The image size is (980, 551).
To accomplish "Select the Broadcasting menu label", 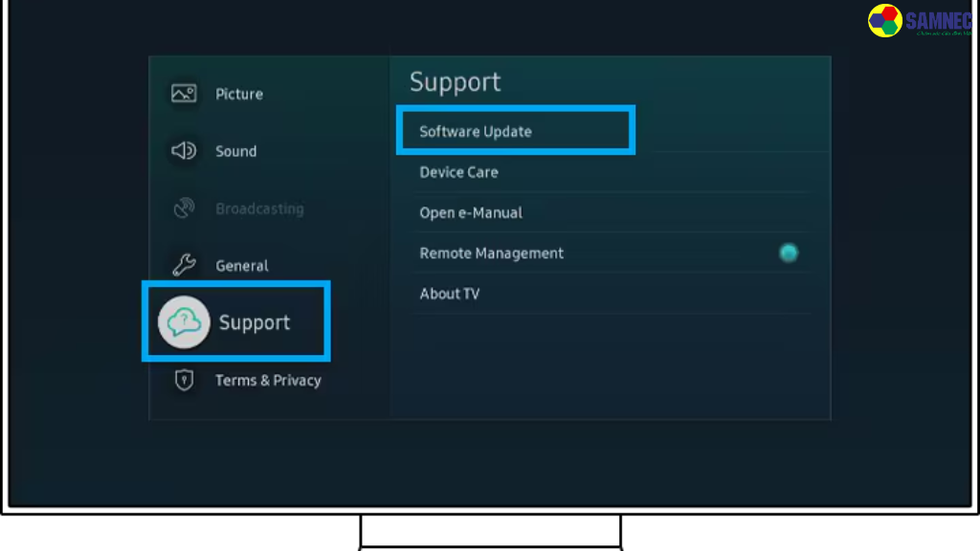I will [x=259, y=209].
